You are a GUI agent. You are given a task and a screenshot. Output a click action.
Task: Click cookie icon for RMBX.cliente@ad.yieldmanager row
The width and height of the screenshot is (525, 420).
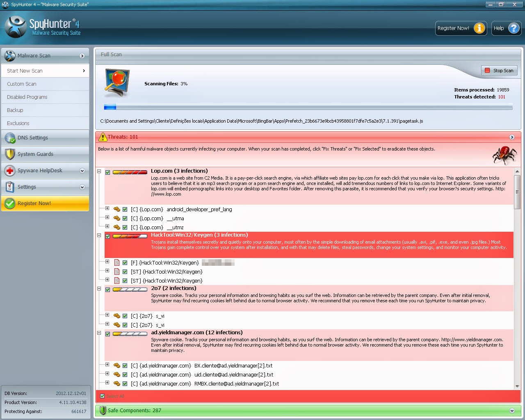117,383
